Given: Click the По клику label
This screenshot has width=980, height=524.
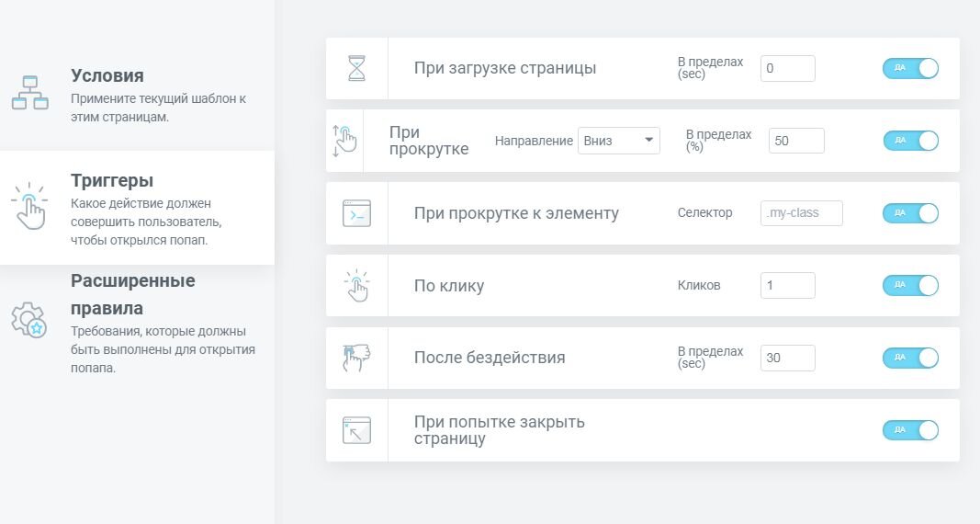Looking at the screenshot, I should pyautogui.click(x=449, y=286).
